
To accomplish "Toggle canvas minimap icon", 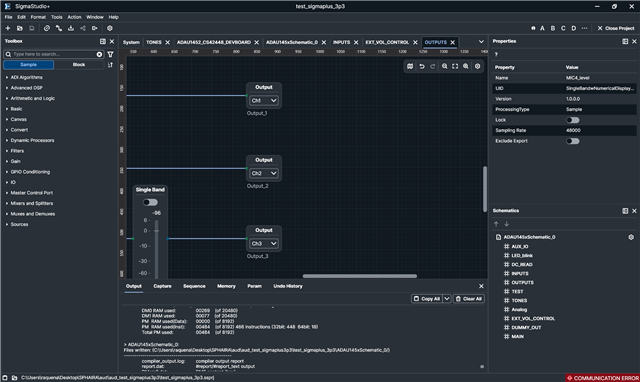I will (410, 66).
